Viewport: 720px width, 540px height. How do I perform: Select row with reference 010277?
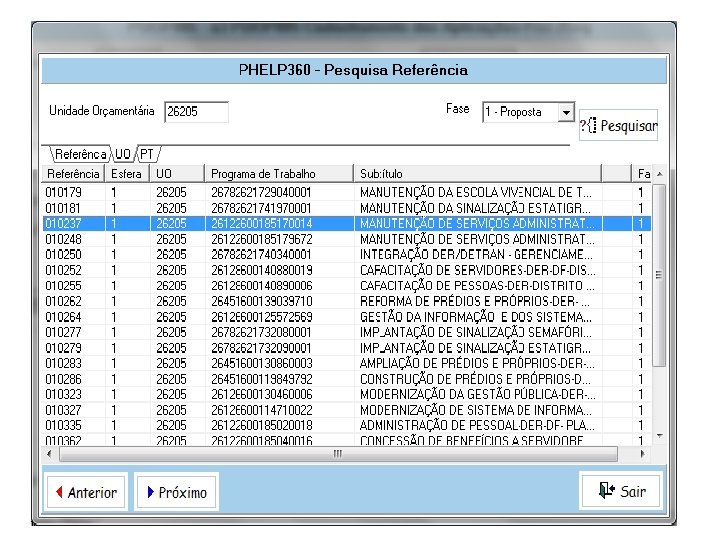pos(347,332)
